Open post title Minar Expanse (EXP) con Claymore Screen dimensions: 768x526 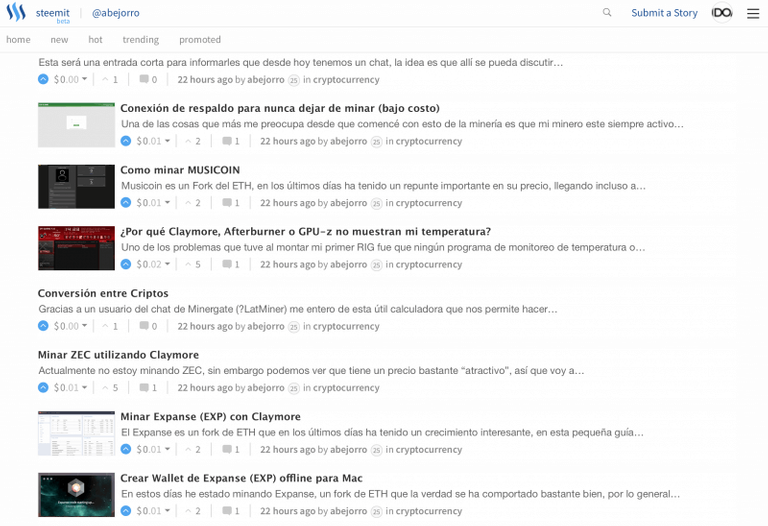[x=211, y=417]
